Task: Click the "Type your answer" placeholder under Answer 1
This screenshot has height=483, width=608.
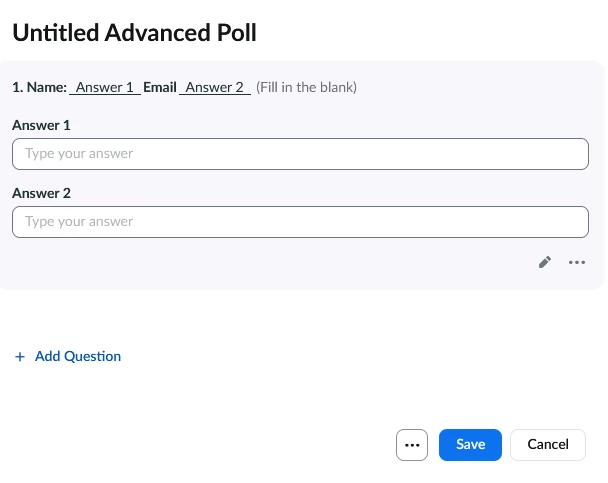Action: pyautogui.click(x=79, y=154)
